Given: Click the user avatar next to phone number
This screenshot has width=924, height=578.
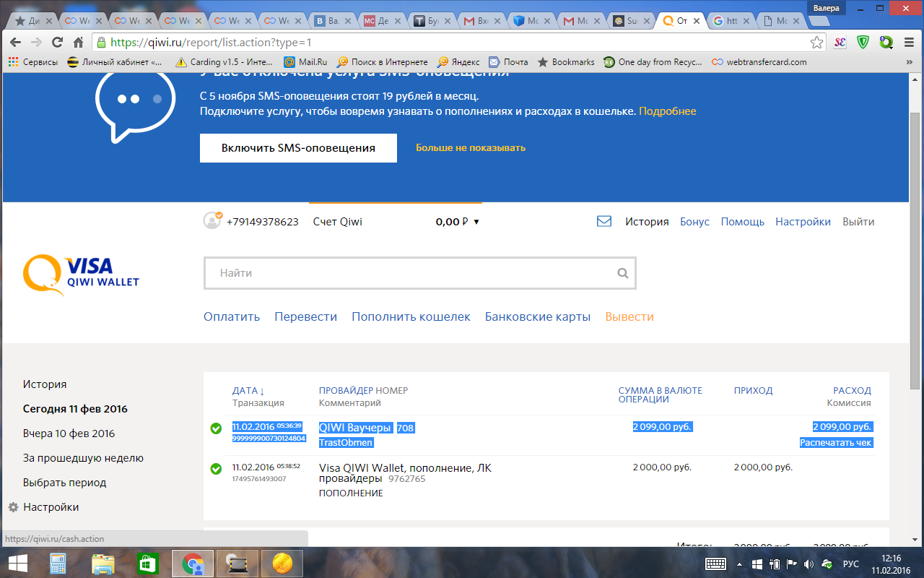Looking at the screenshot, I should (212, 220).
